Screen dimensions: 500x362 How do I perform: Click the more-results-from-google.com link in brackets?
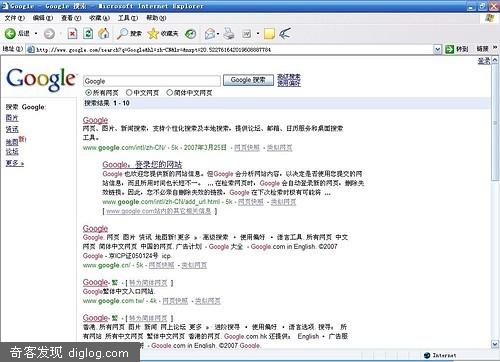[x=159, y=211]
